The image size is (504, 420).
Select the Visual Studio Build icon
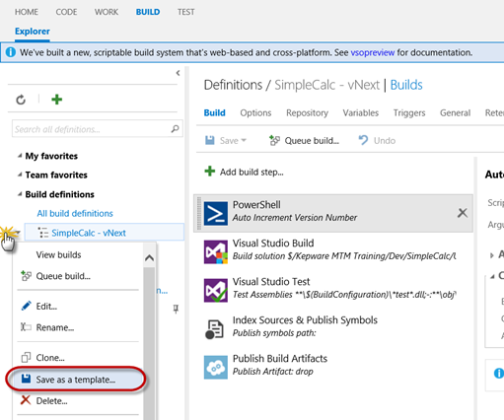(216, 251)
